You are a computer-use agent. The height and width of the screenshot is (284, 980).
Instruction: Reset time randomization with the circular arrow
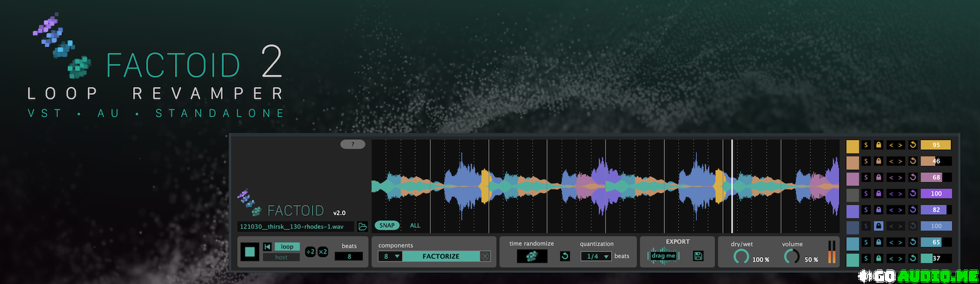tap(565, 256)
